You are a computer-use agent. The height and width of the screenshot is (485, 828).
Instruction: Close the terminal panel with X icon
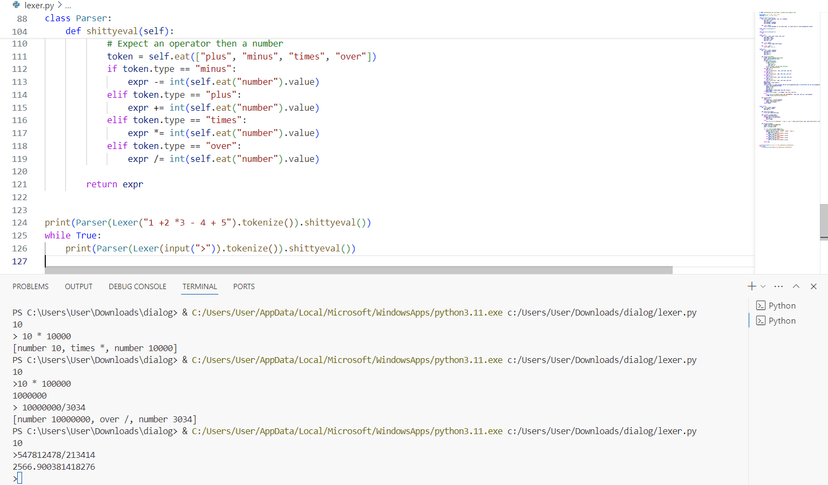pyautogui.click(x=814, y=286)
